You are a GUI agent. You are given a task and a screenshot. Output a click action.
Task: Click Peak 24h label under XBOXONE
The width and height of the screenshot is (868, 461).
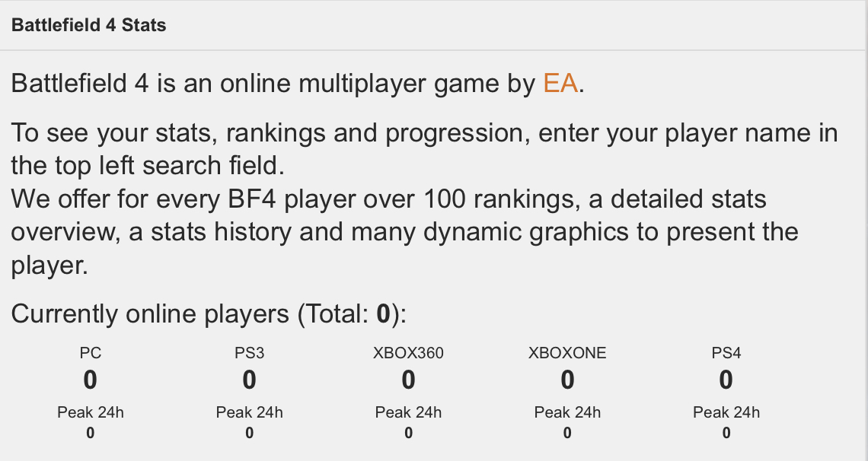click(x=567, y=413)
